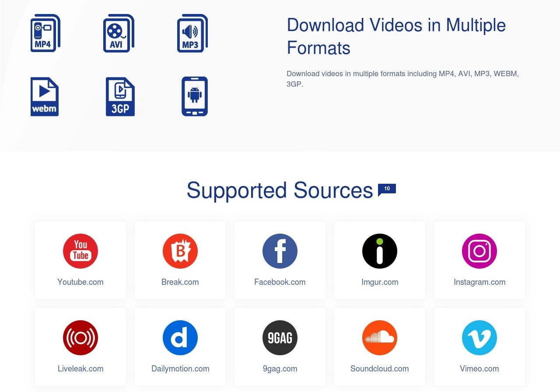
Task: Click the Supported Sources count badge
Action: tap(387, 189)
